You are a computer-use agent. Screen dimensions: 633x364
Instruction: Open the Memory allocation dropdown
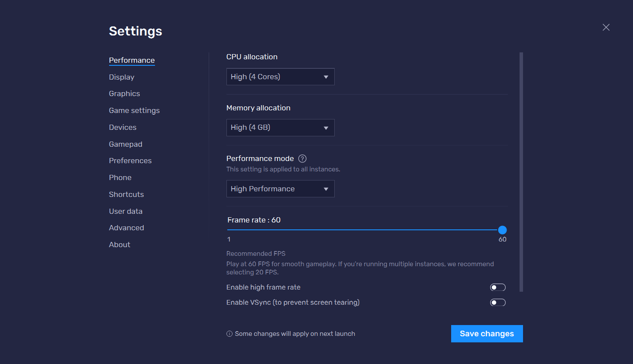(281, 128)
